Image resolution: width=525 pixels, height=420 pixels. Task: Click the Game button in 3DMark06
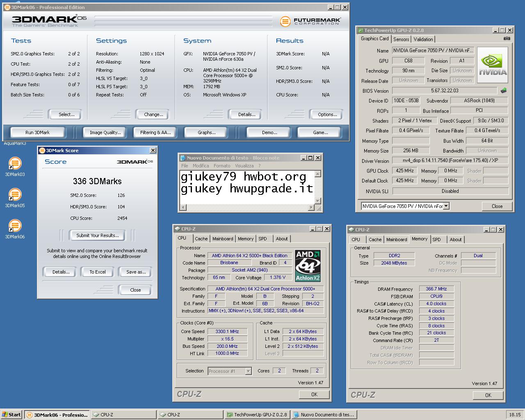[320, 132]
